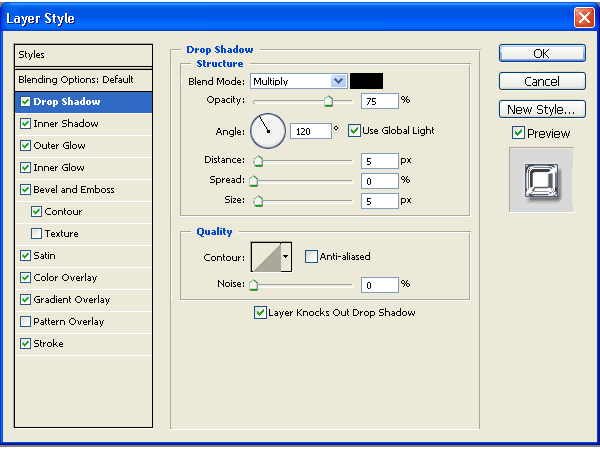Uncheck the Drop Shadow checkbox
The image size is (600, 450).
coord(25,102)
